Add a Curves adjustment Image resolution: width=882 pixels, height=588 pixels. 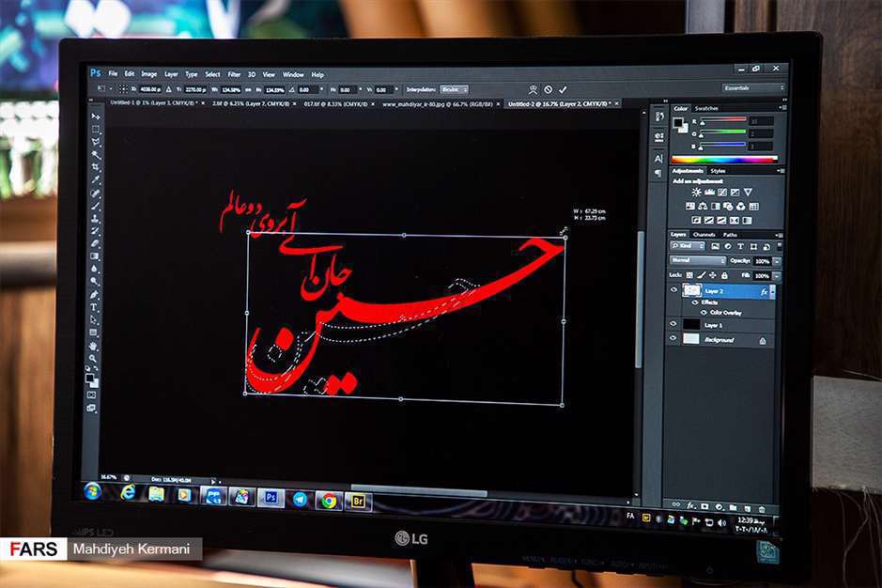pos(723,192)
